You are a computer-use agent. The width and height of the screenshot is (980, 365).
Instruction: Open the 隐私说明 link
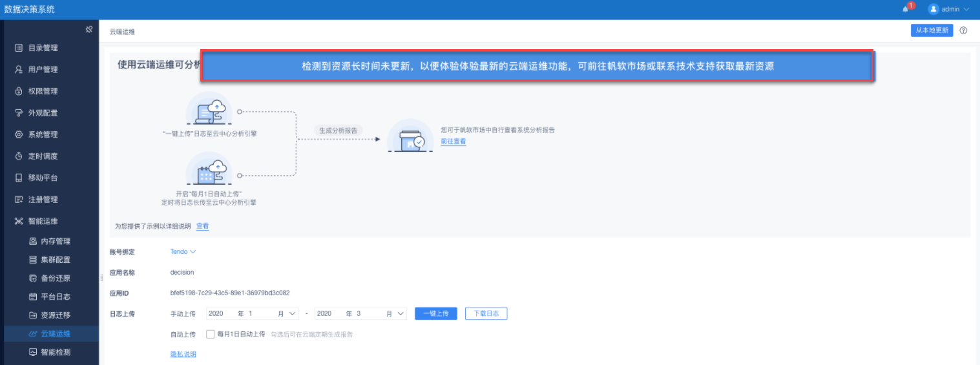coord(183,354)
